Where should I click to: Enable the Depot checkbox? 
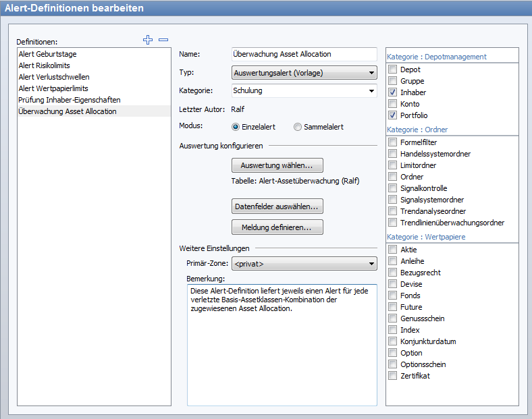tap(392, 69)
